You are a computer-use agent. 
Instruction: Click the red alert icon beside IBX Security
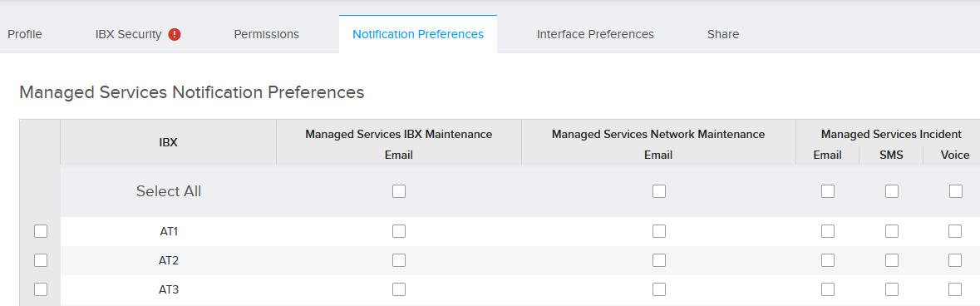point(175,34)
